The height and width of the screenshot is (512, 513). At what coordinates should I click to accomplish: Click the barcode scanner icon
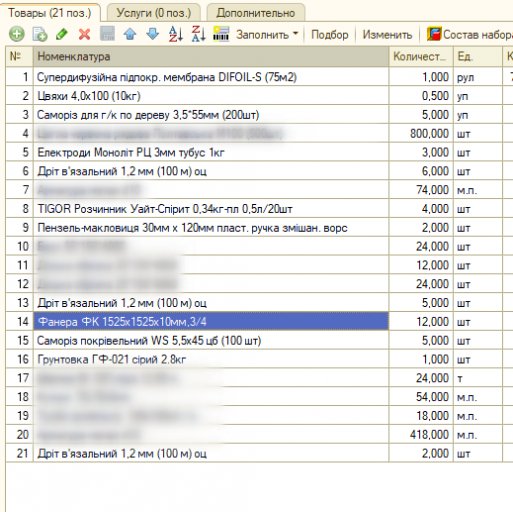coord(221,34)
